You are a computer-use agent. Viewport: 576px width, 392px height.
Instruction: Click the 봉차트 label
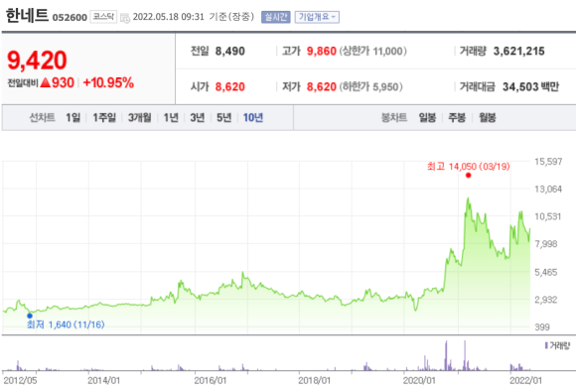click(394, 118)
